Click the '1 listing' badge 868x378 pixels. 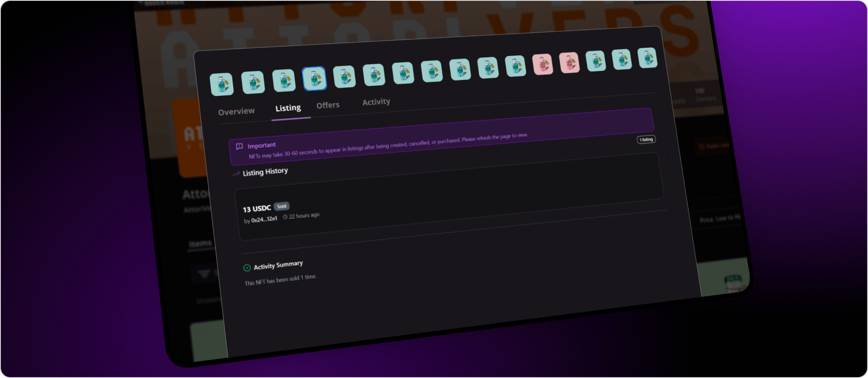(646, 139)
